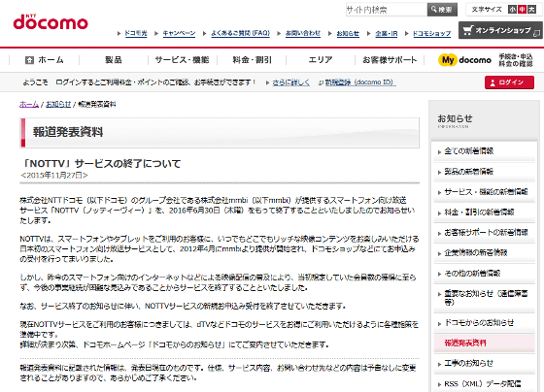The width and height of the screenshot is (544, 392).
Task: Click the external-window icon before 新規登録
Action: point(321,82)
